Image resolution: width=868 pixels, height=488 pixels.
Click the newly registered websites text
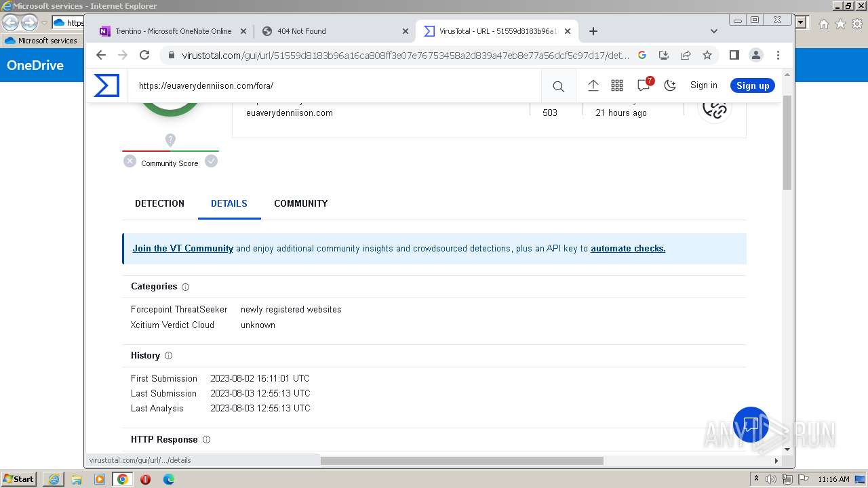[291, 310]
